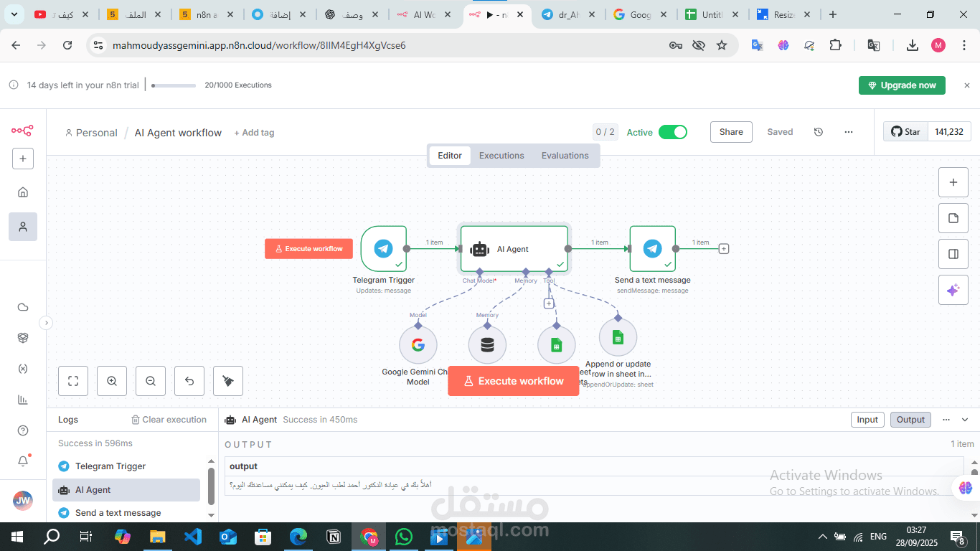Click the plus after Send a text message

click(724, 249)
